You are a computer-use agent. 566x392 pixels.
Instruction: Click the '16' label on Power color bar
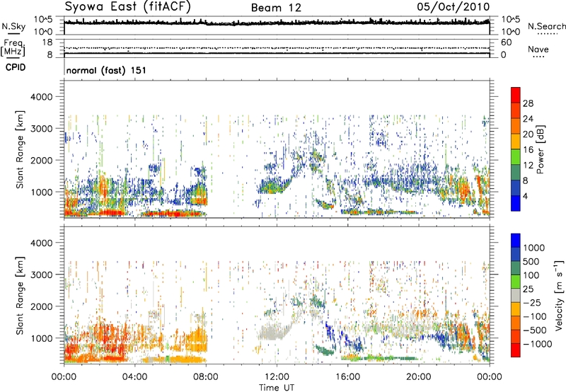(528, 150)
